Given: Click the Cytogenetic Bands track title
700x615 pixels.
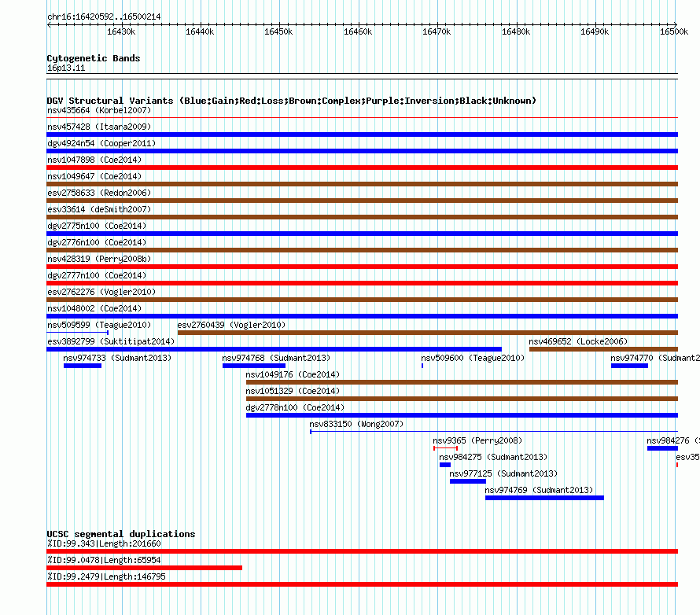Looking at the screenshot, I should tap(94, 58).
